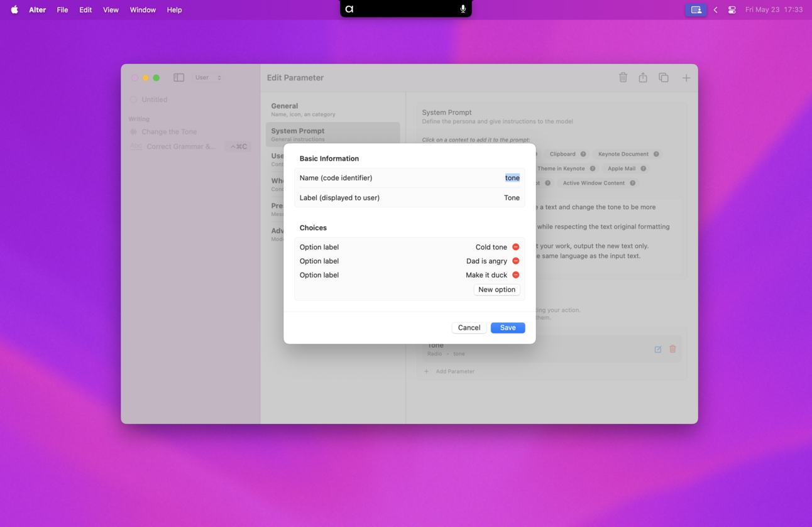Edit the Make it duck option label
The width and height of the screenshot is (812, 527).
486,275
